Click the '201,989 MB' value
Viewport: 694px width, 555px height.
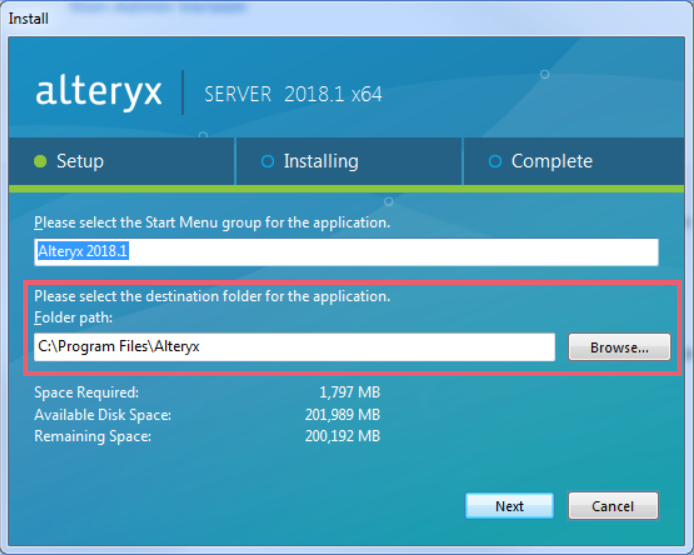pos(343,415)
